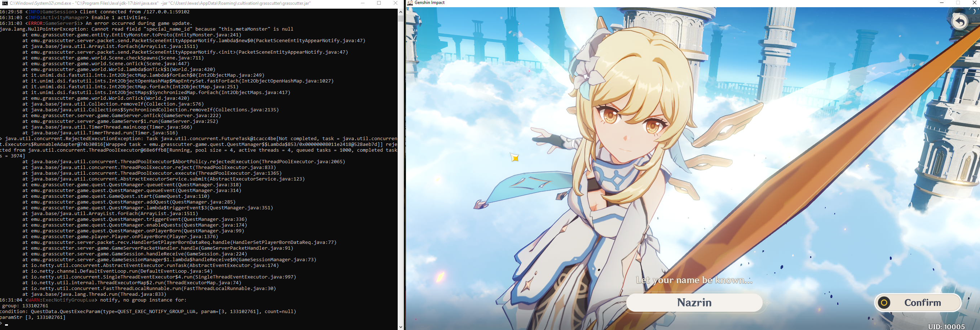The image size is (980, 330).
Task: Click the RejectedExecutionException log line
Action: point(199,147)
